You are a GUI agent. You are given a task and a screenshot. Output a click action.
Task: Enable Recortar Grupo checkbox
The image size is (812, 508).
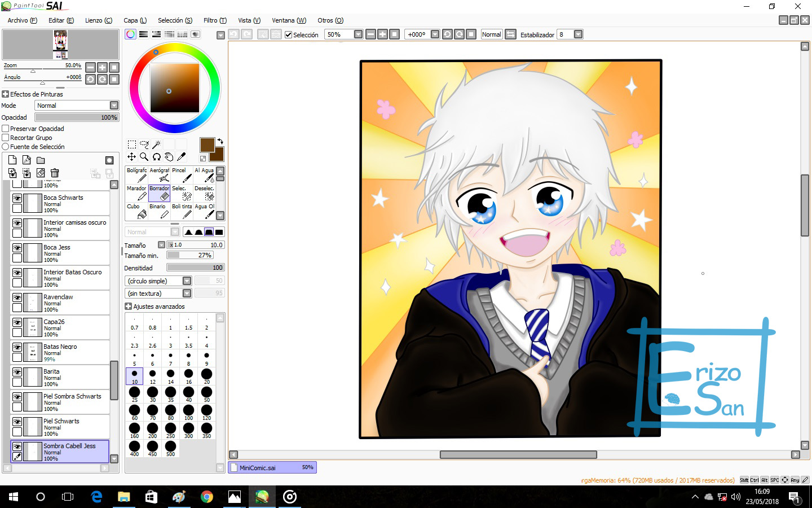(6, 138)
